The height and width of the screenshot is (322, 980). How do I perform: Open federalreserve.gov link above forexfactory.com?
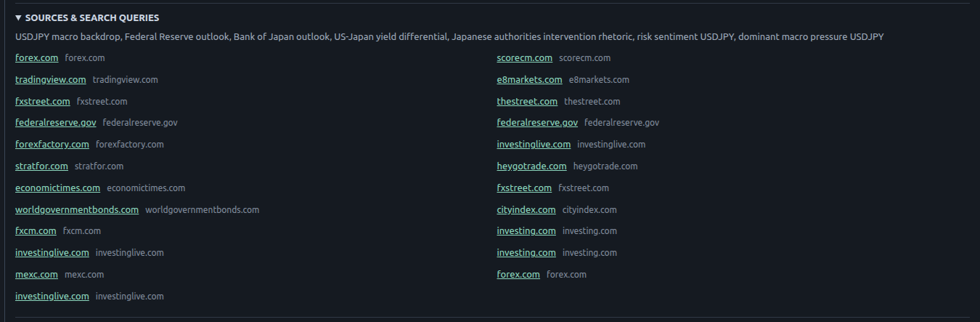pos(56,122)
